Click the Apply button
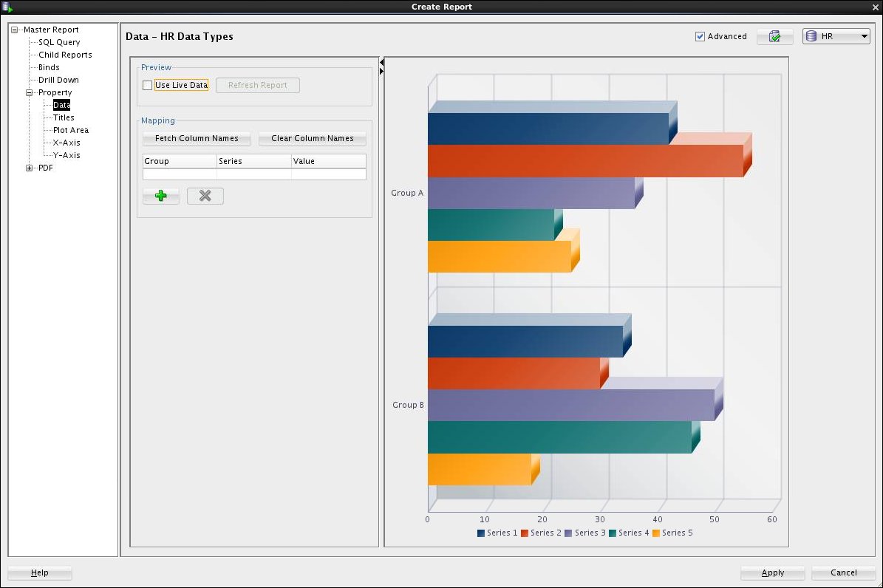This screenshot has height=588, width=883. 773,572
